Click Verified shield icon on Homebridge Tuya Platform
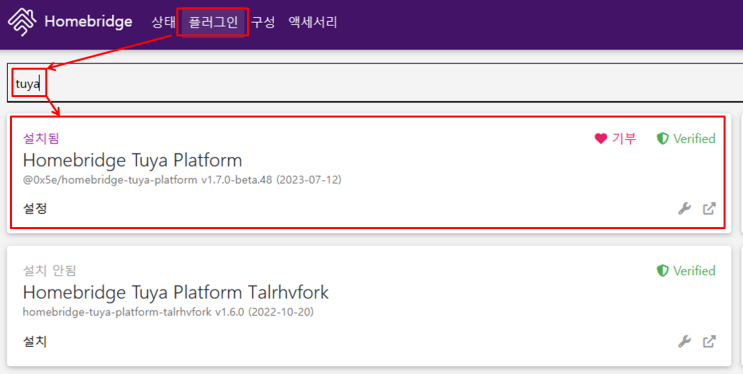This screenshot has height=374, width=743. [662, 138]
